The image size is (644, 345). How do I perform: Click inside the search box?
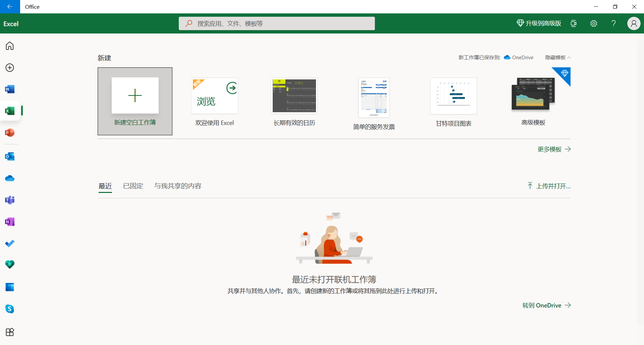tap(276, 23)
